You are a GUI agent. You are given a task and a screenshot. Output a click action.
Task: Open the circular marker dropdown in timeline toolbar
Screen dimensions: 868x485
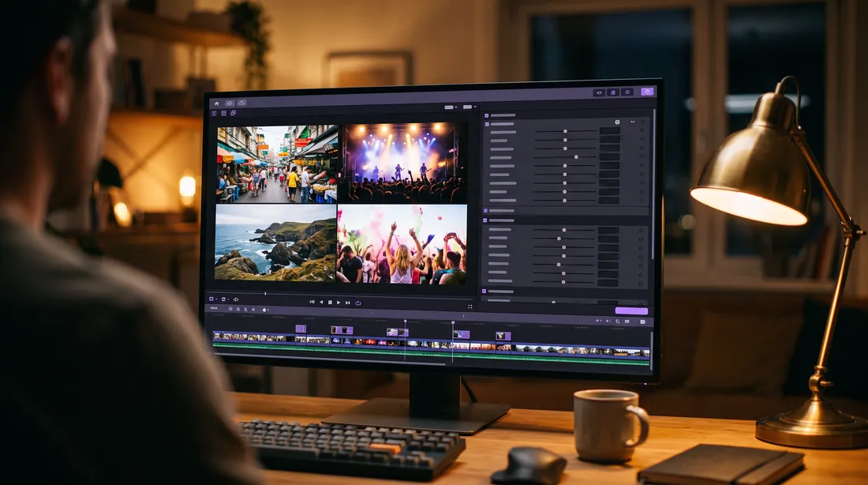click(x=265, y=310)
